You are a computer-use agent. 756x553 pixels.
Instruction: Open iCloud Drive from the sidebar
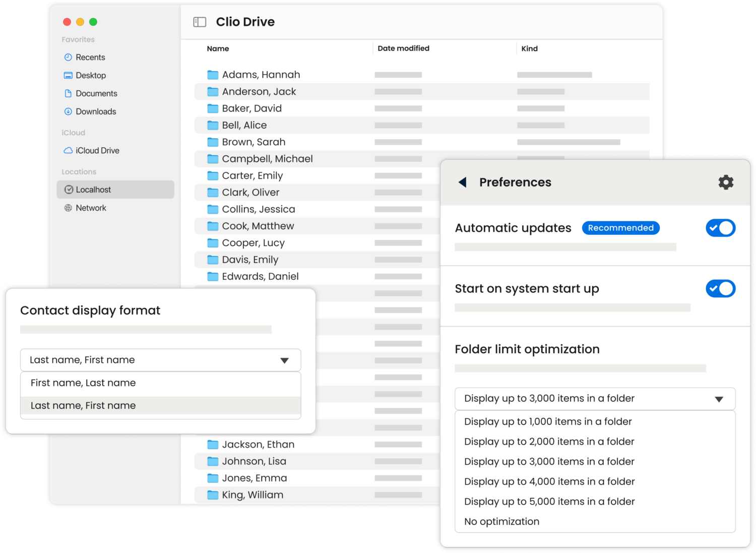pyautogui.click(x=97, y=151)
